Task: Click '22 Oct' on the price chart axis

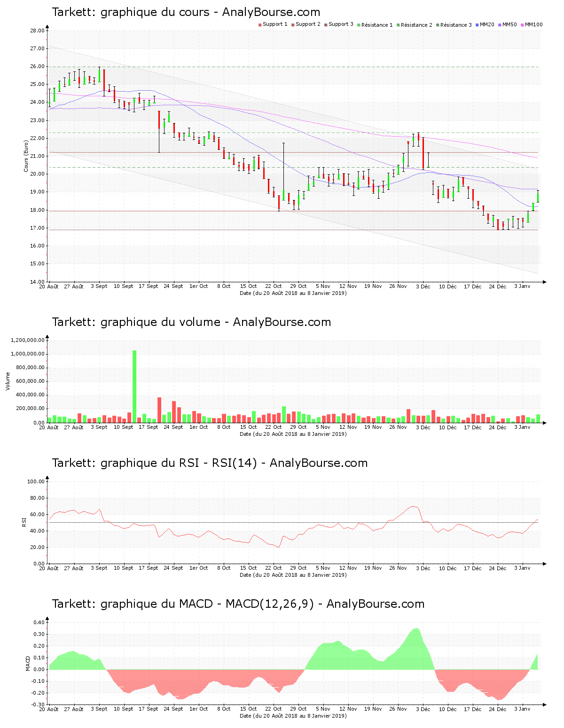Action: coord(274,287)
